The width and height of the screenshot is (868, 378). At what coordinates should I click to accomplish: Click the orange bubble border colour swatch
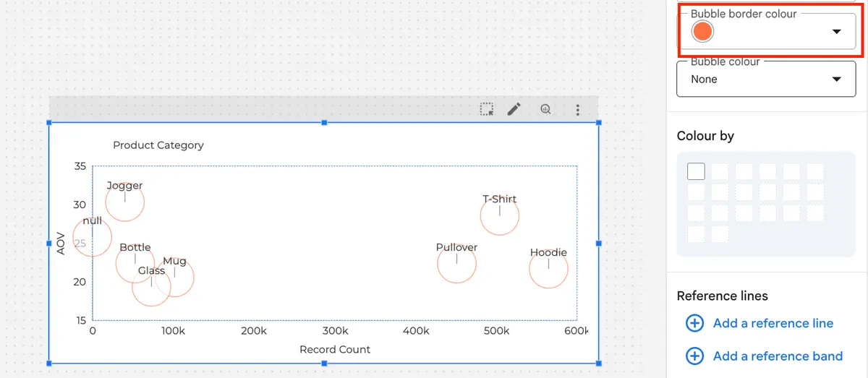702,31
